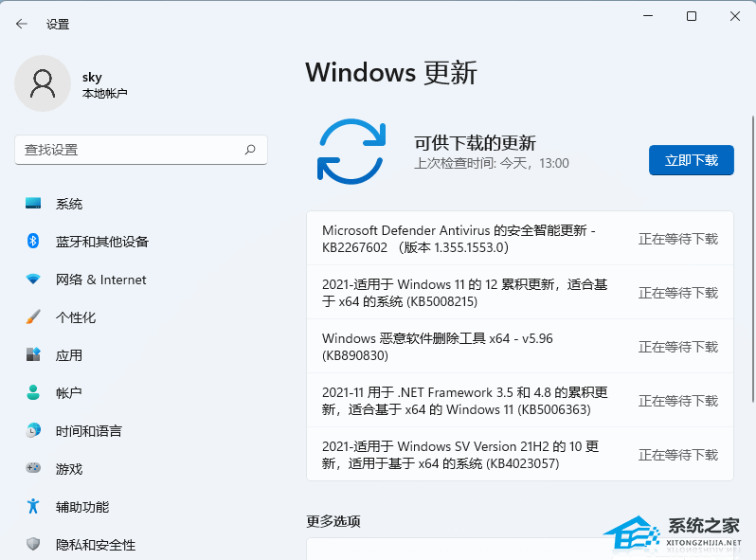Screen dimensions: 756x560
Task: Click the 可供下载的更新 heading
Action: pyautogui.click(x=475, y=143)
